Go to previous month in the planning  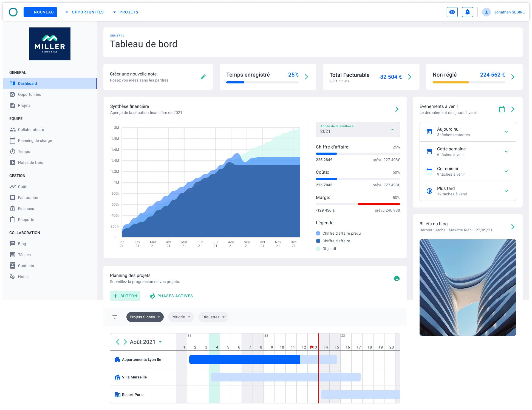coord(118,342)
